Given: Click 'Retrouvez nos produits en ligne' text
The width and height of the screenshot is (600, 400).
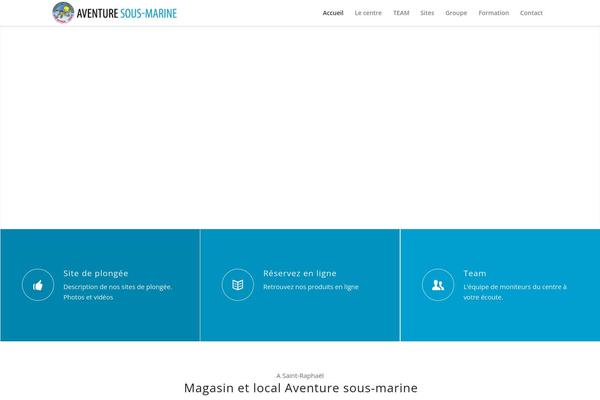Looking at the screenshot, I should click(311, 287).
